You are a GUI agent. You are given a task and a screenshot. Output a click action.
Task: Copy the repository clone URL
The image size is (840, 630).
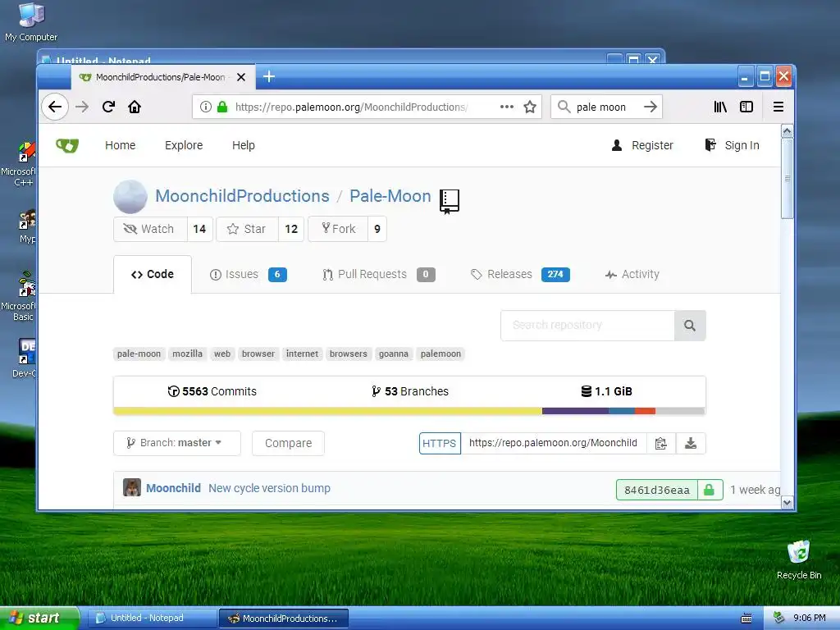(660, 444)
